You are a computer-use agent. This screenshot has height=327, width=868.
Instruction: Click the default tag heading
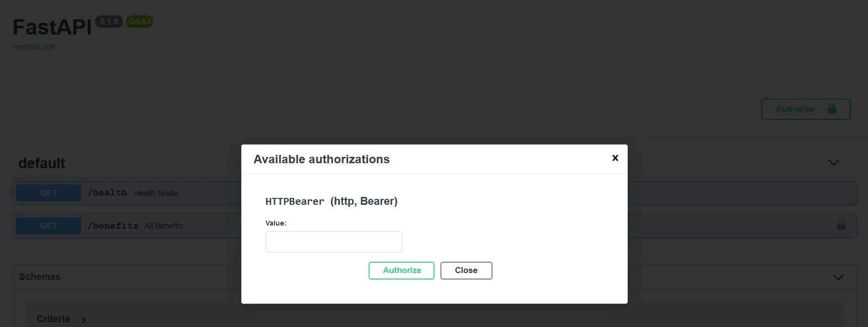[42, 163]
